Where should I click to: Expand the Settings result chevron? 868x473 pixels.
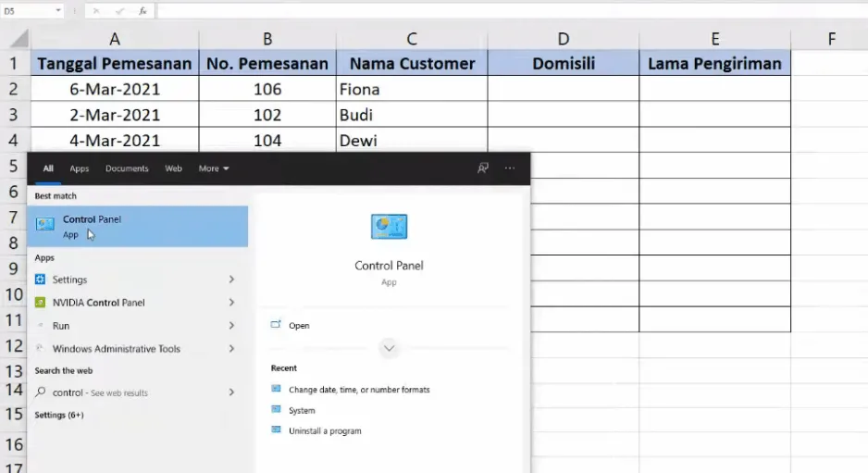point(231,280)
